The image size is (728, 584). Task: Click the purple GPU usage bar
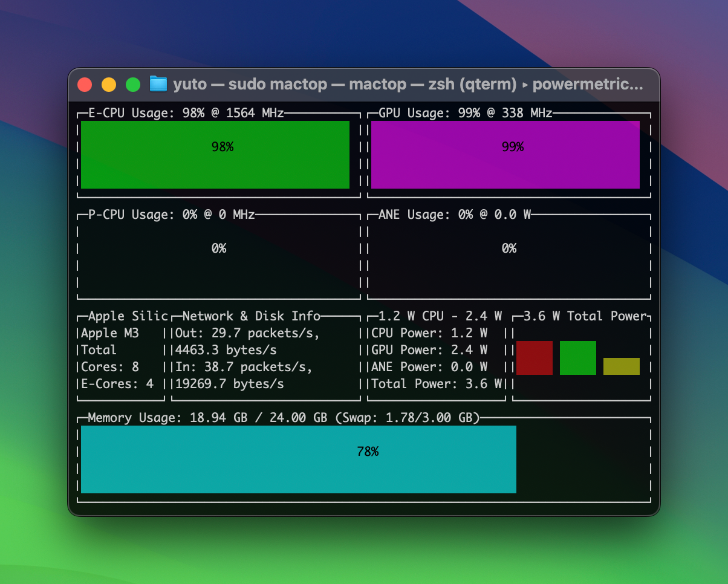(x=505, y=155)
